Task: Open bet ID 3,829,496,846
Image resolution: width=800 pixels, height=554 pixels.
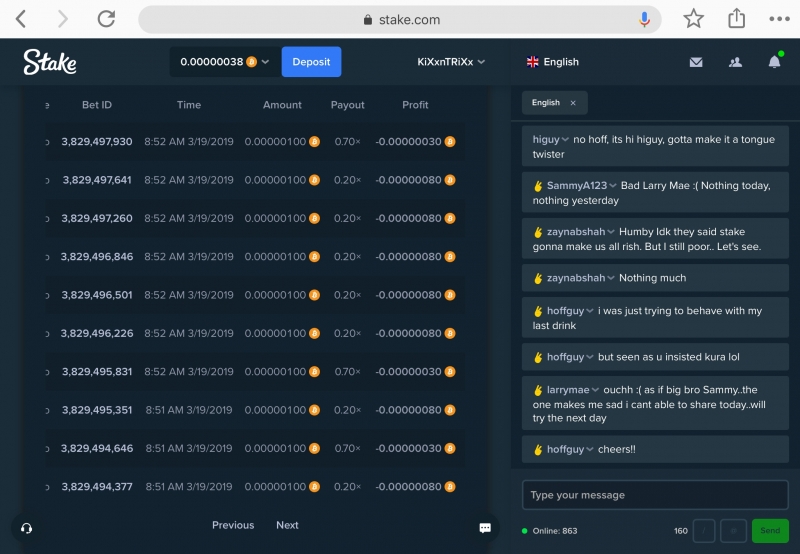Action: [97, 256]
